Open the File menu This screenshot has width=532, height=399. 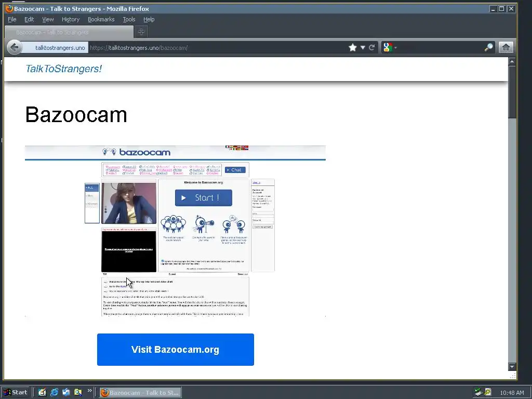click(x=12, y=19)
